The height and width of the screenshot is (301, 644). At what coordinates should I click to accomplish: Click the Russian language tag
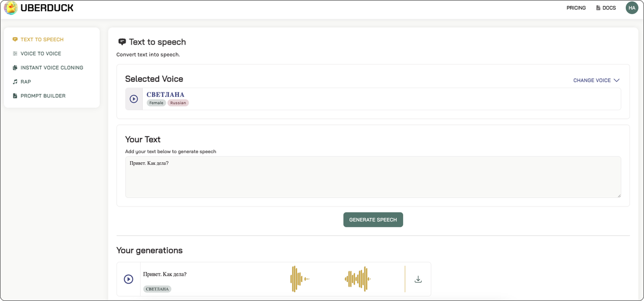178,103
